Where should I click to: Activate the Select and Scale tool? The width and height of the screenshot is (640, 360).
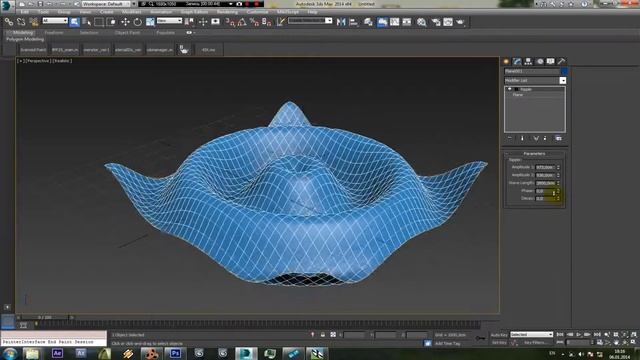(150, 22)
